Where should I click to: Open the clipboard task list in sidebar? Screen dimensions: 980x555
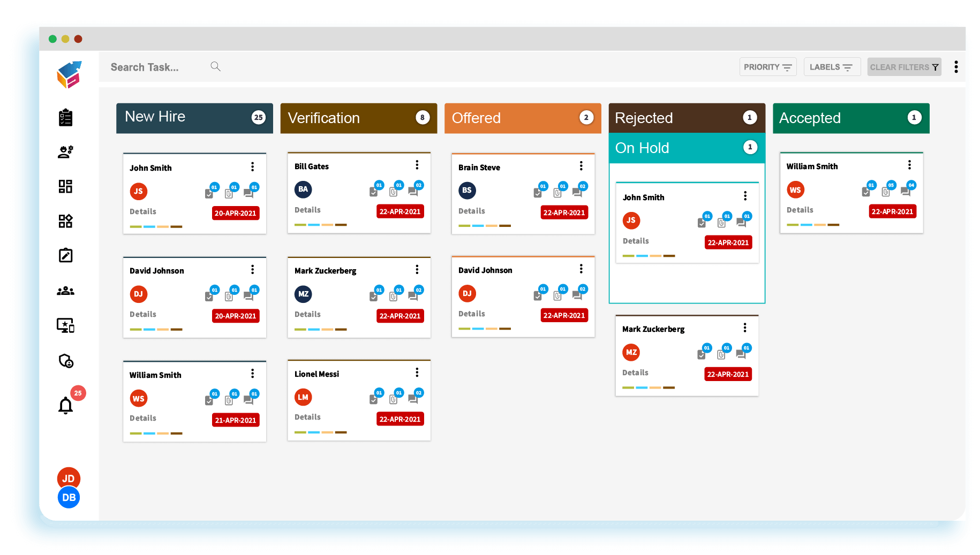click(65, 117)
